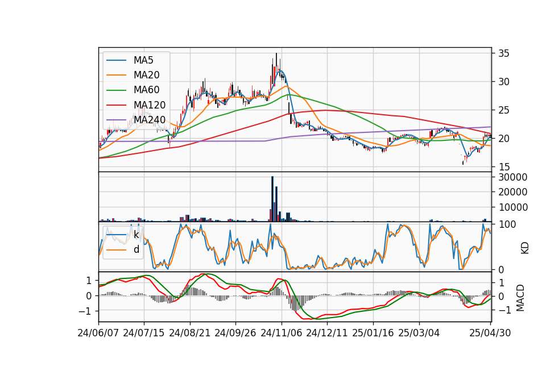Click the MACD vertical axis title
The image size is (546, 392).
520,298
